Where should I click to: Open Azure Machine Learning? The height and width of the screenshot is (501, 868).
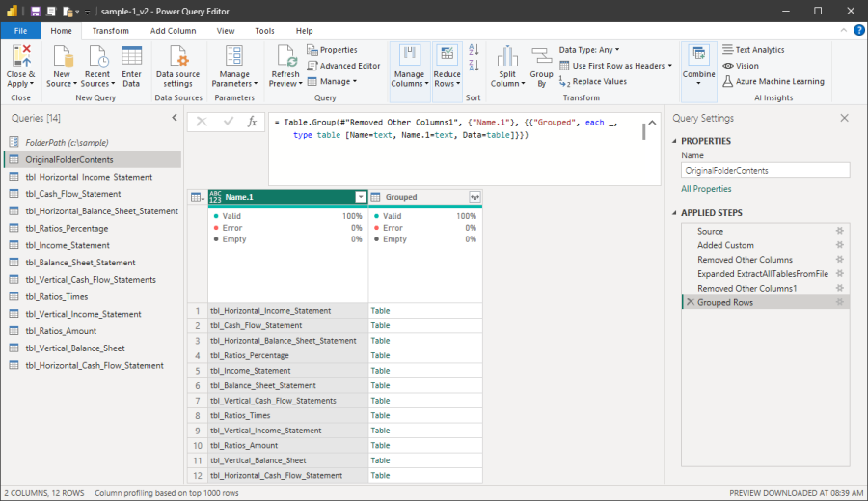point(773,81)
